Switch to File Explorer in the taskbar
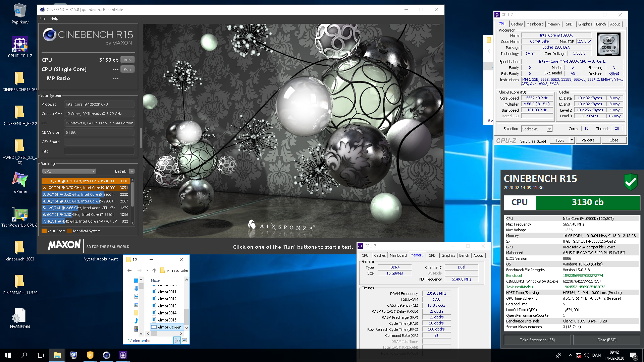Viewport: 644px width, 362px height. [57, 355]
